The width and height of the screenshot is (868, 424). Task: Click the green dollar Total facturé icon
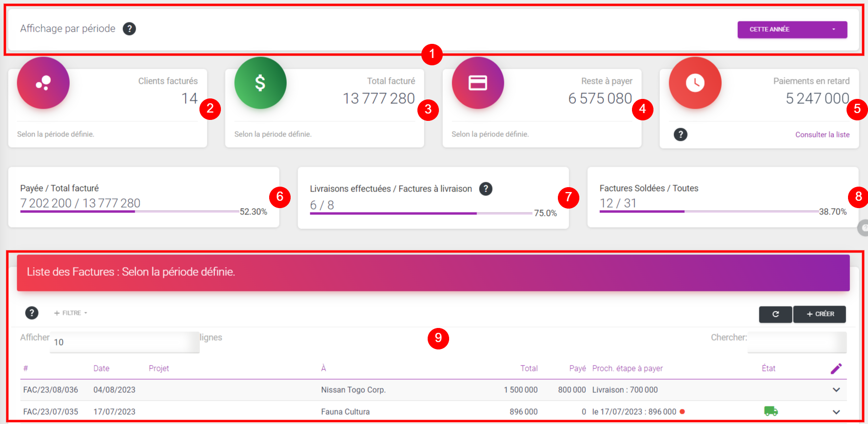pos(260,83)
